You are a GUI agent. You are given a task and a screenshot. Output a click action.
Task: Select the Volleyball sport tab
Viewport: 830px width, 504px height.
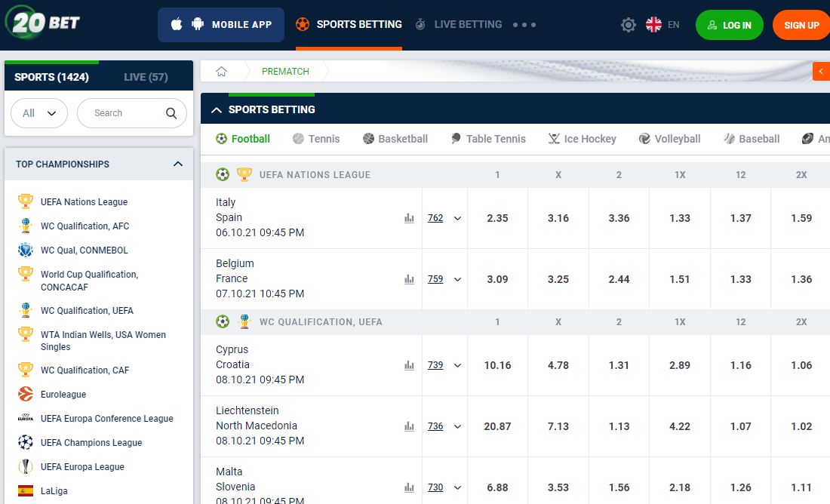(x=669, y=139)
